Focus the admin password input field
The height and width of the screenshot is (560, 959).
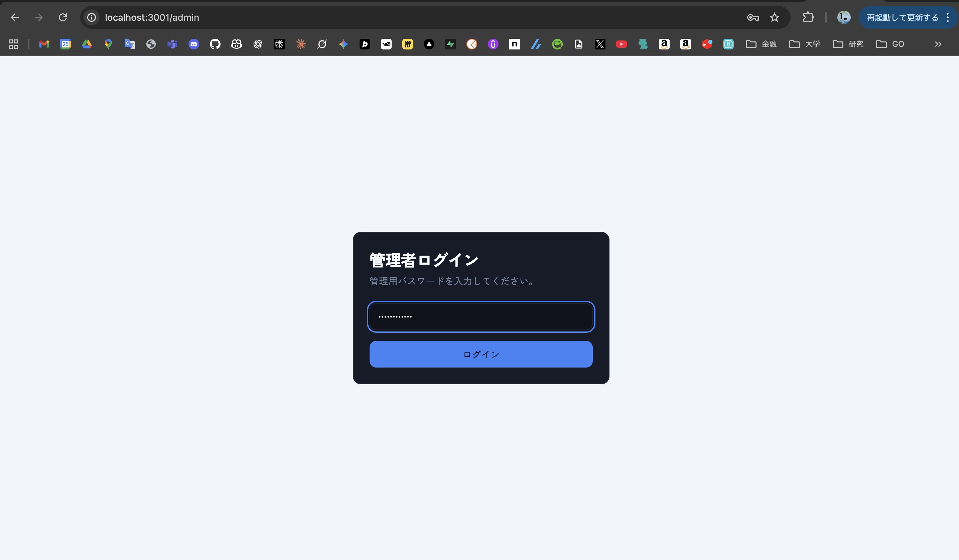coord(481,316)
